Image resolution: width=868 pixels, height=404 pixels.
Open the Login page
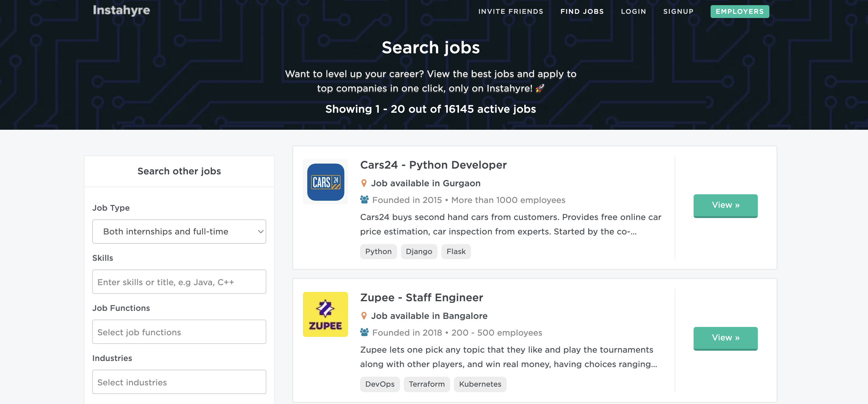tap(633, 11)
